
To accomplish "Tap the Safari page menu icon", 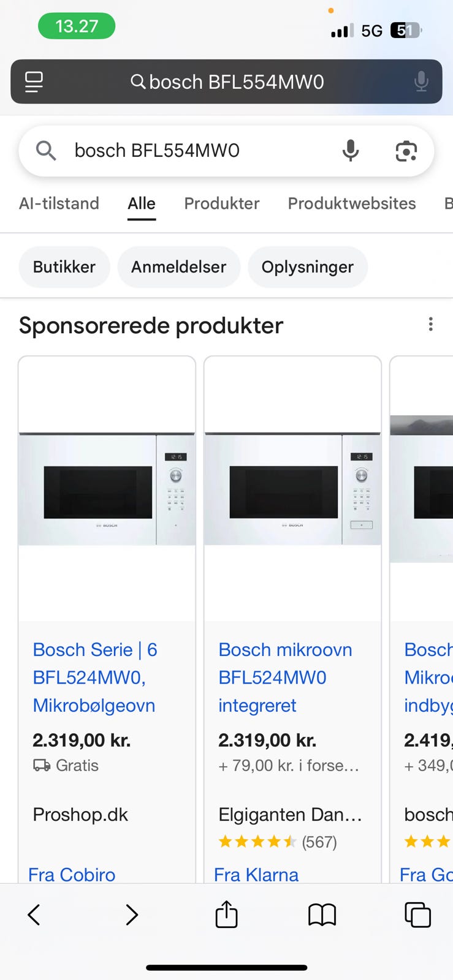I will 34,81.
